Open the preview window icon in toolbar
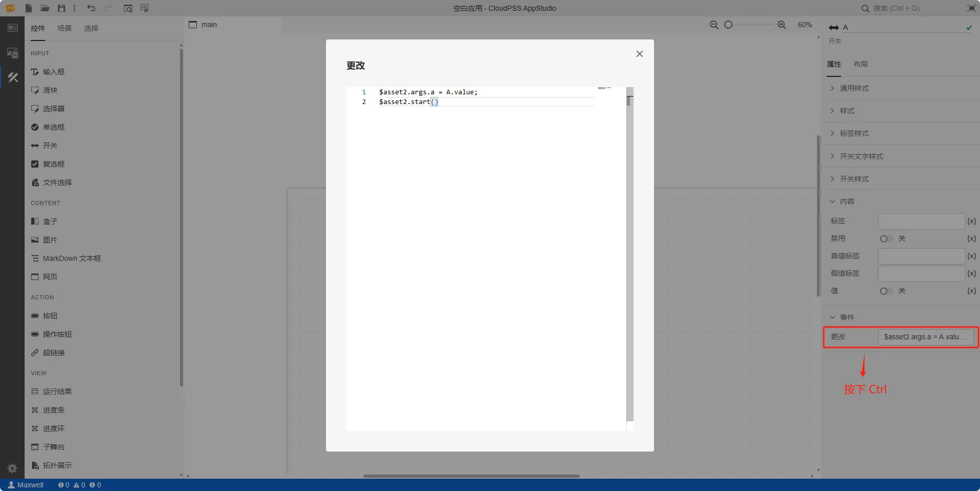 click(x=128, y=8)
